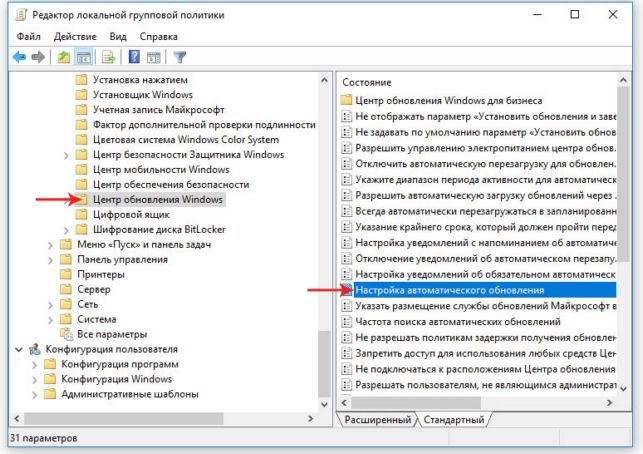
Task: Select Не отображать параметр «Установить обновления policy
Action: [x=486, y=116]
